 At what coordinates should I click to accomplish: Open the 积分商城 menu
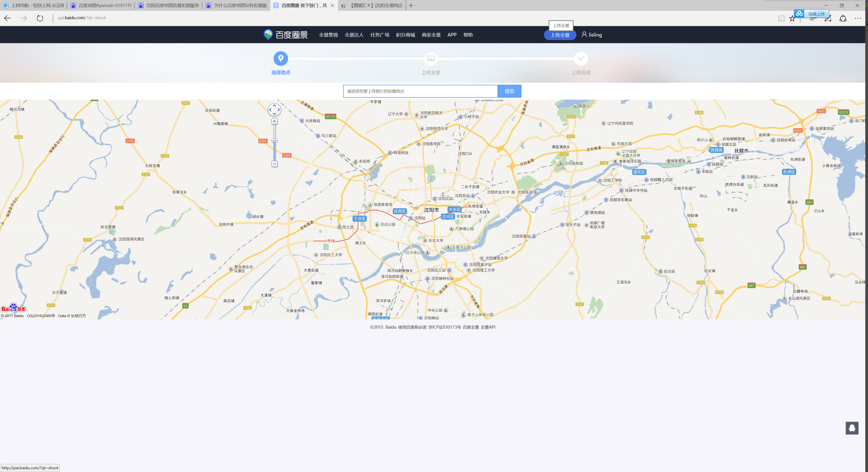point(405,35)
